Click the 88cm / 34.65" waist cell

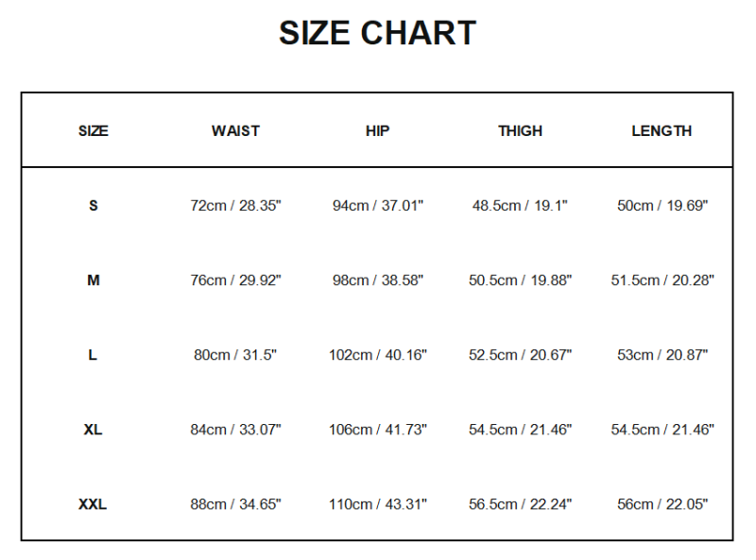coord(235,504)
